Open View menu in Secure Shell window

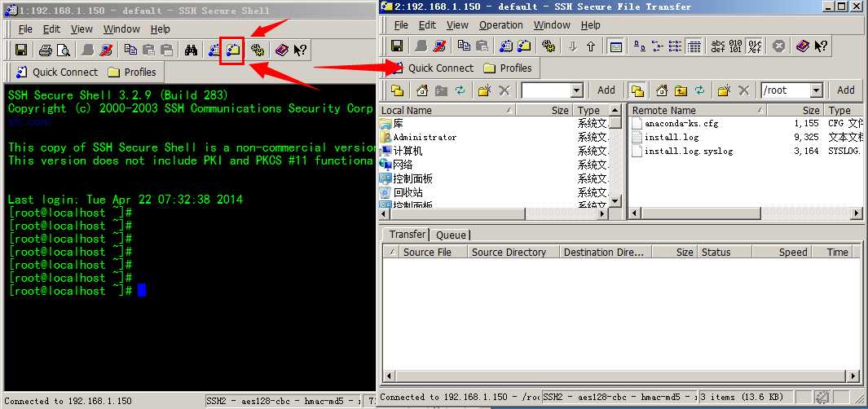82,29
